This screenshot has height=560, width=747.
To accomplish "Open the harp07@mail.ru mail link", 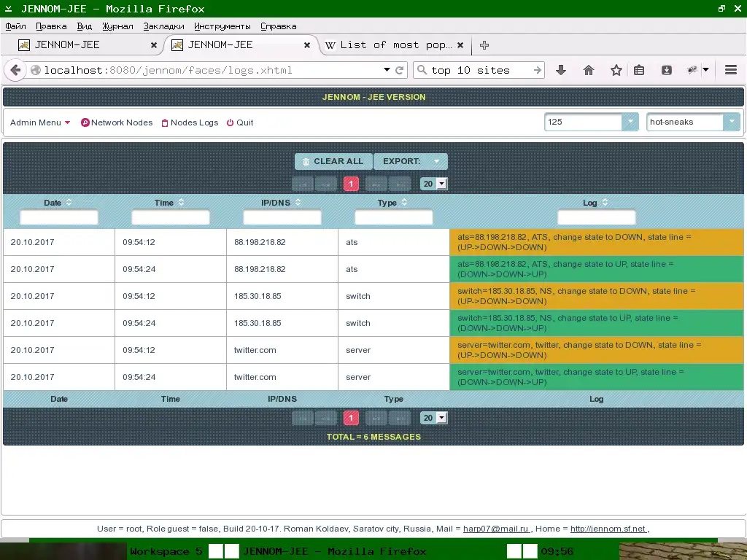I will point(496,529).
